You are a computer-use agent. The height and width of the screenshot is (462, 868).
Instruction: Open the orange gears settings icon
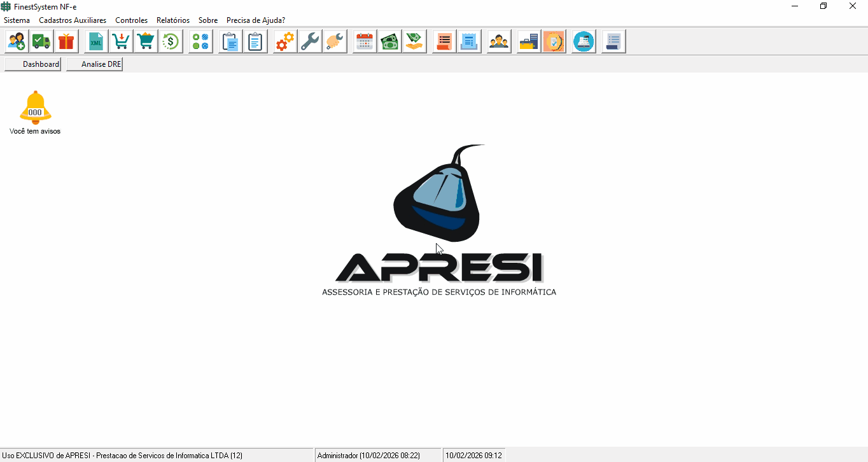pyautogui.click(x=284, y=42)
